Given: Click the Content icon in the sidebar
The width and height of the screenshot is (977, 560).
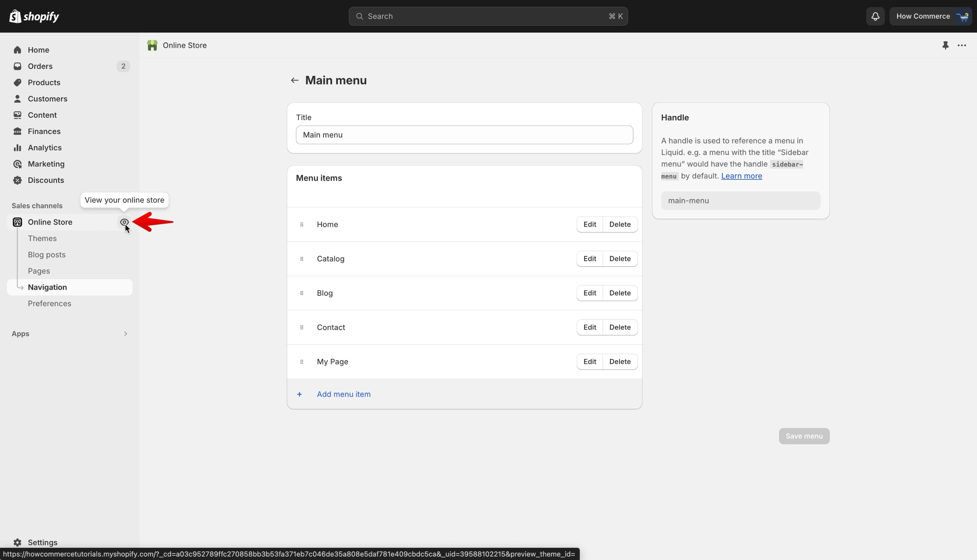Looking at the screenshot, I should pyautogui.click(x=17, y=115).
